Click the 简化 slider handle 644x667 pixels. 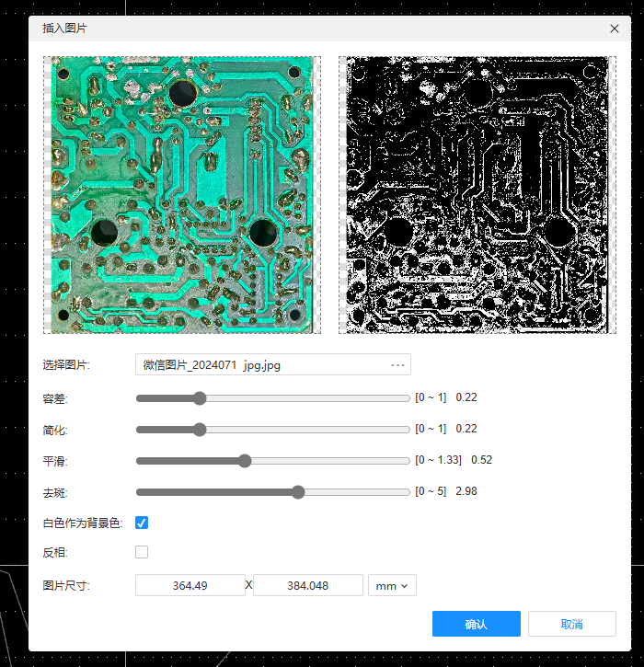200,430
